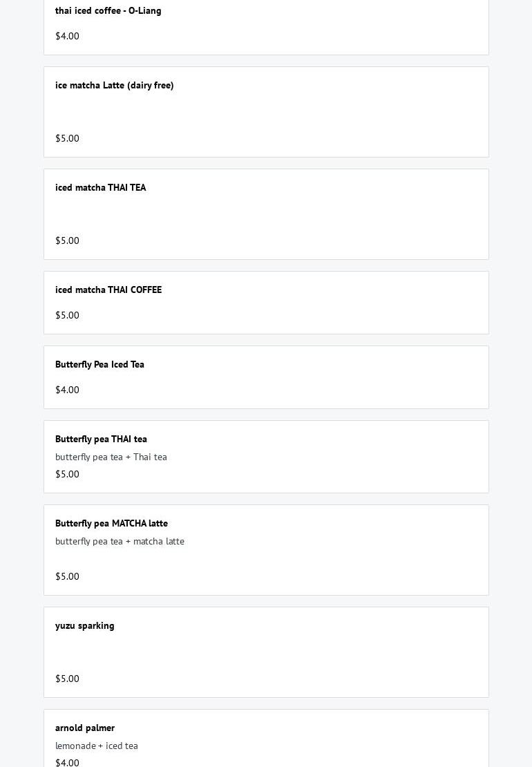Open the yuzu sparking drink card
532x767 pixels.
pos(266,652)
